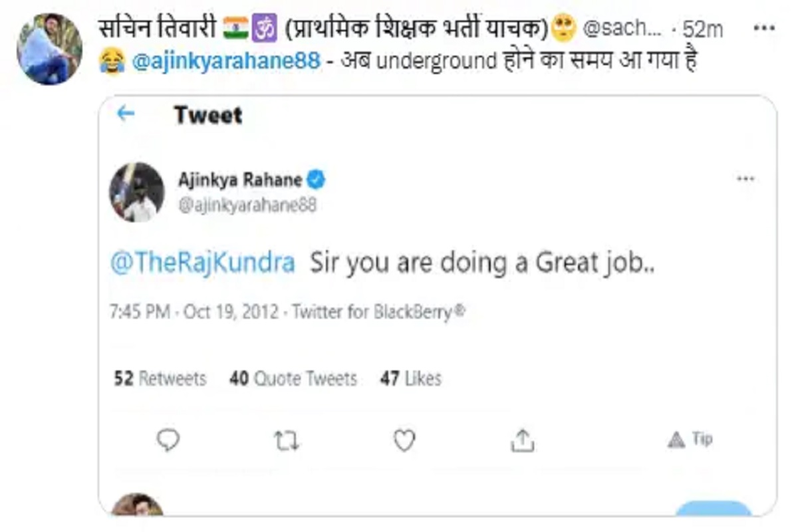
Task: Click the back arrow beside Tweet header
Action: tap(126, 114)
